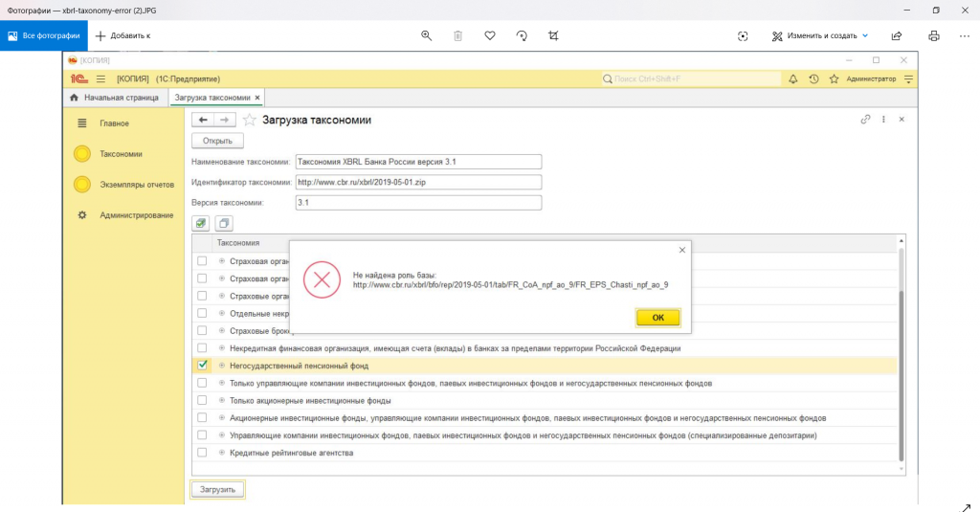Screen dimensions: 980x512
Task: Open the Администрирование section
Action: tap(136, 215)
